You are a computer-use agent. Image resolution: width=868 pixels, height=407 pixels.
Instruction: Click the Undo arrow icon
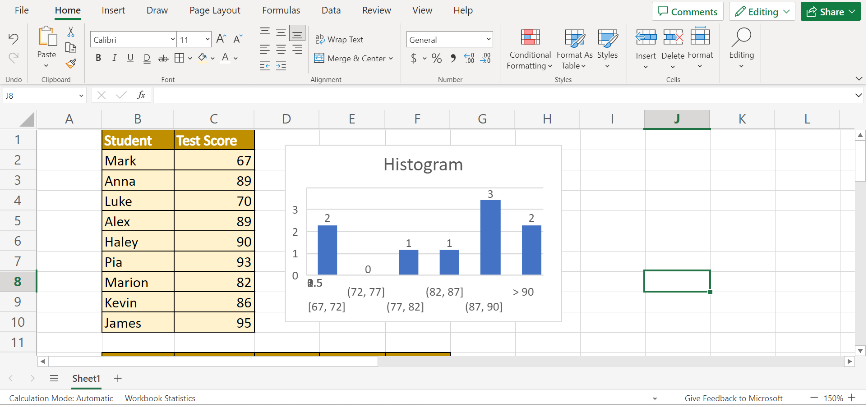pyautogui.click(x=14, y=39)
